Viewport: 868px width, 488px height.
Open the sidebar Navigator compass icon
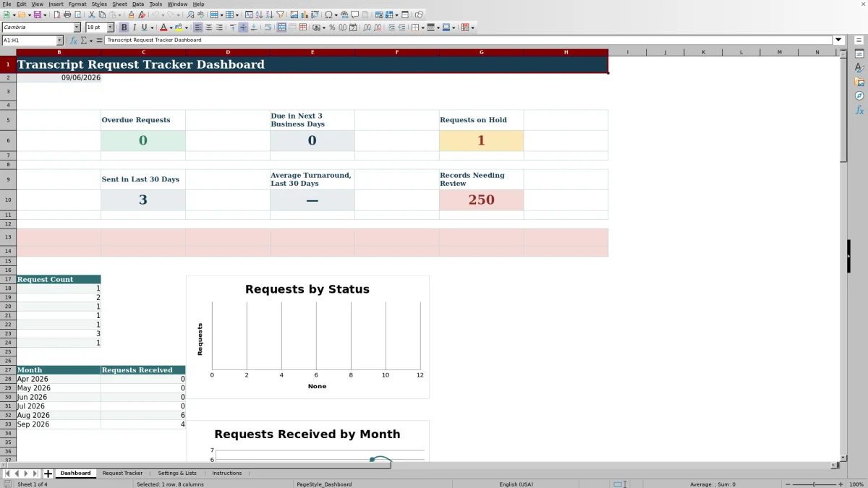(859, 95)
